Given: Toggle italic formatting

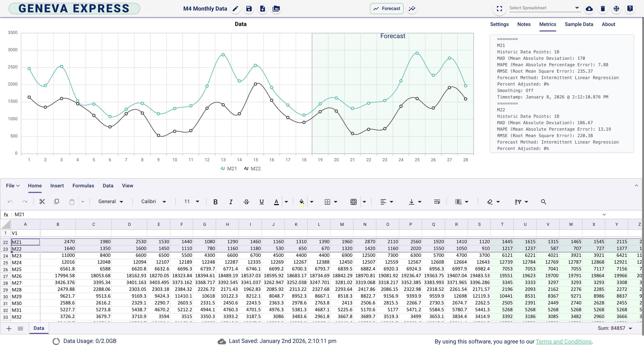Looking at the screenshot, I should pos(231,202).
